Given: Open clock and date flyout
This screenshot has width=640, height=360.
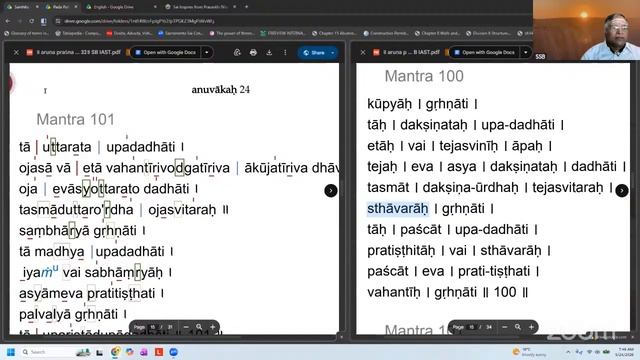Looking at the screenshot, I should pos(625,352).
